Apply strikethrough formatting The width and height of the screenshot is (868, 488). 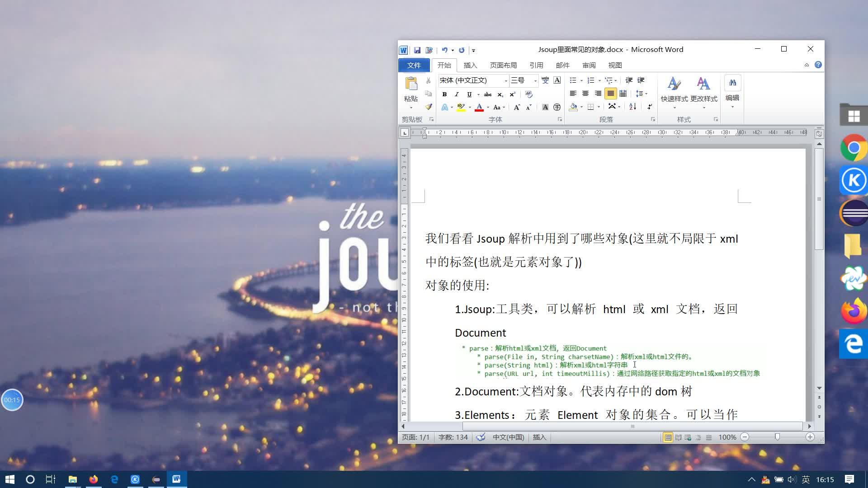click(x=488, y=94)
